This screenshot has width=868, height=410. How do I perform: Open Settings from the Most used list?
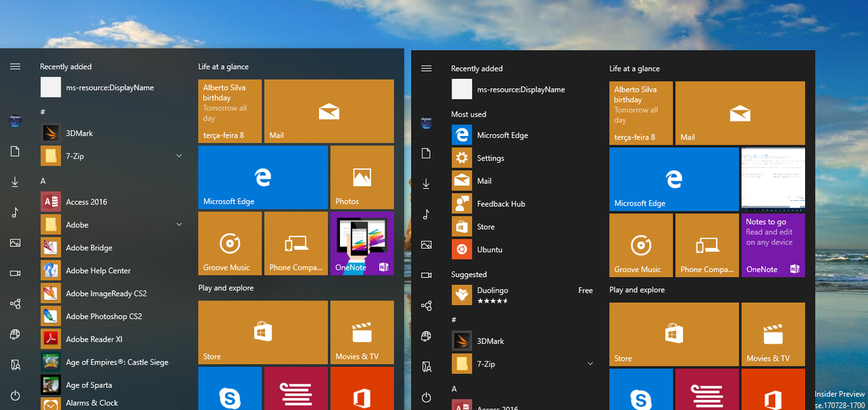point(524,158)
